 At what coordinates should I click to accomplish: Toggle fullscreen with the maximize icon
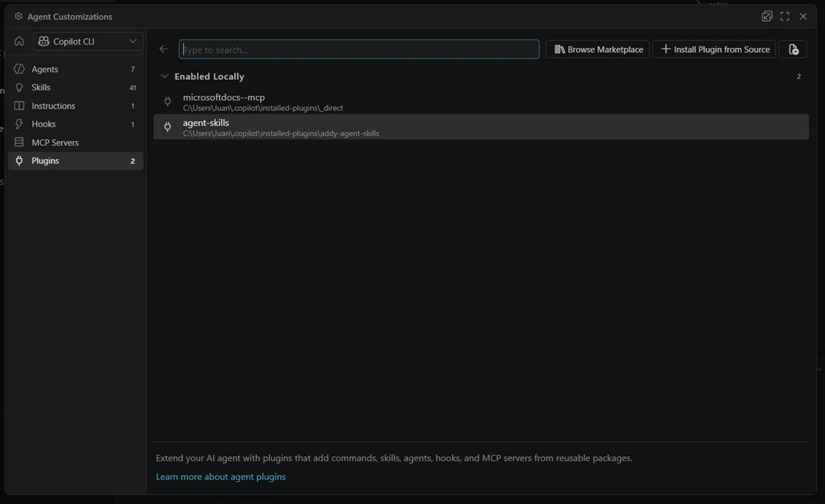coord(785,16)
